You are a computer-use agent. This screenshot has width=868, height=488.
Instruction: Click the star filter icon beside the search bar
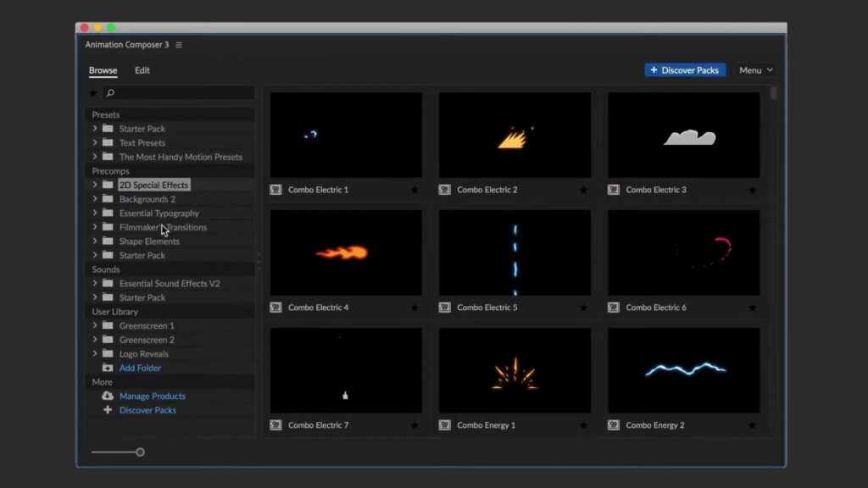coord(92,92)
